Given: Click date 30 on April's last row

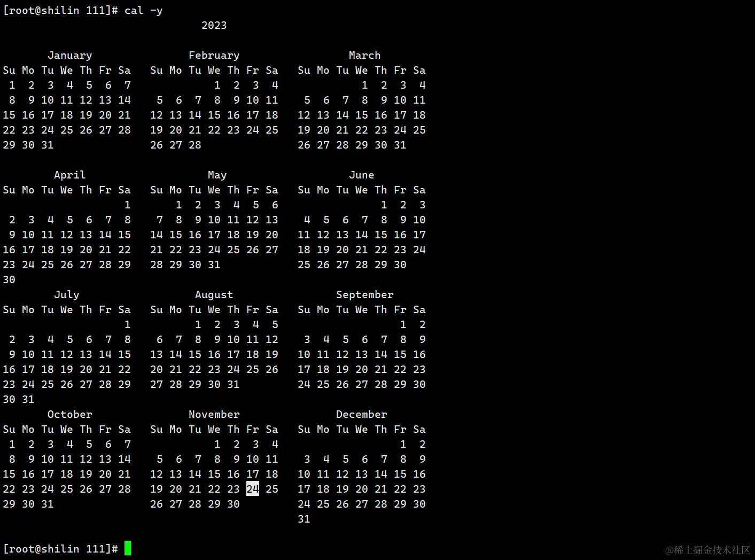Looking at the screenshot, I should point(9,279).
